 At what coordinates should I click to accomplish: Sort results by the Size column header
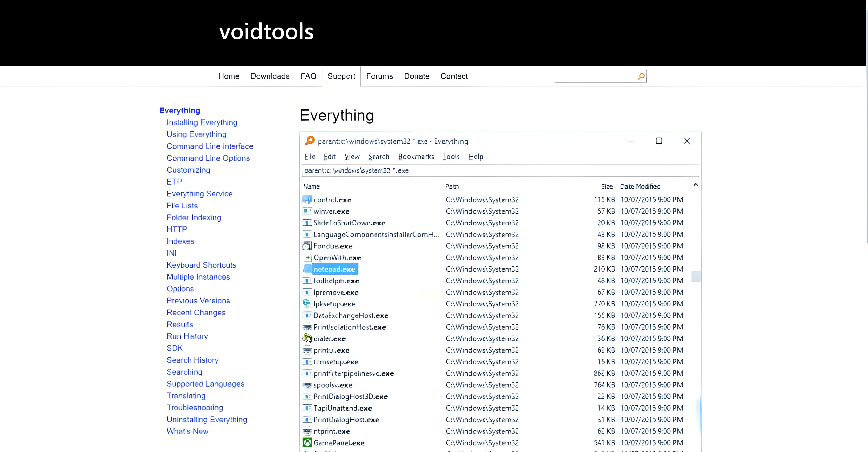point(607,187)
